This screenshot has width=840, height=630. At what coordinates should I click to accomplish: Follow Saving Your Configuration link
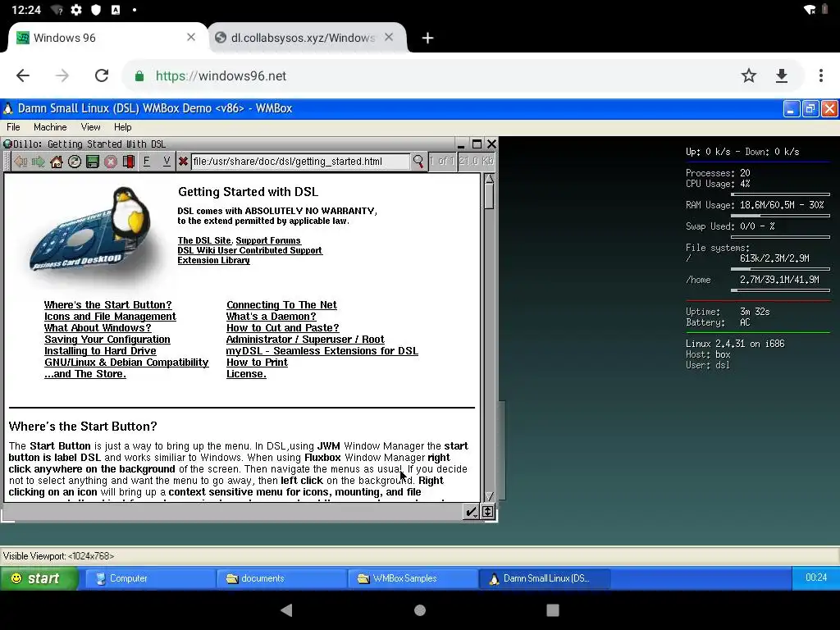(x=107, y=340)
